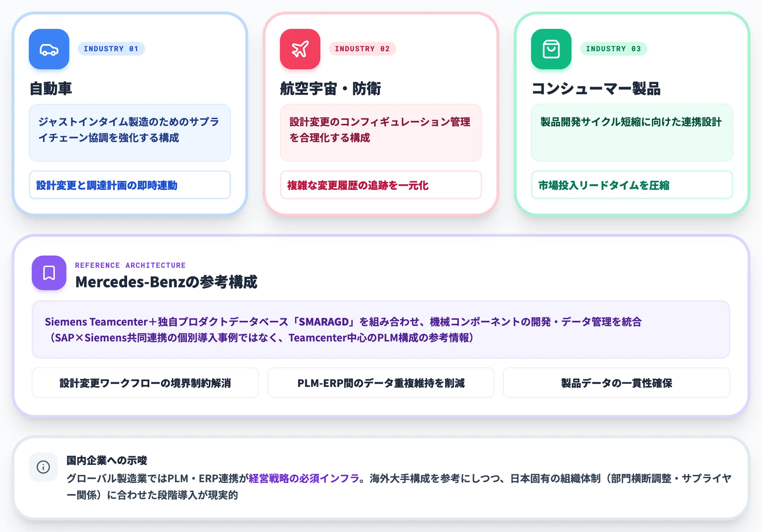Select the 製品データの一貫性確保 chip
The image size is (762, 532).
click(x=617, y=383)
